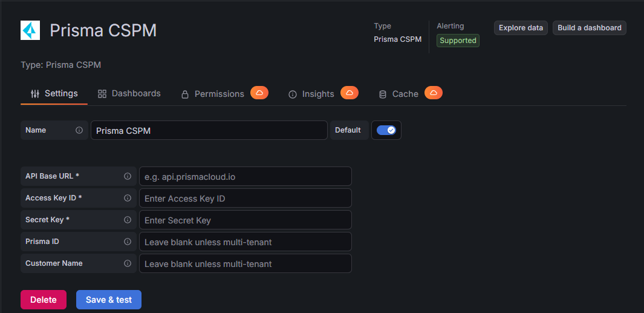Viewport: 644px width, 313px height.
Task: Focus the Prisma ID field
Action: [x=246, y=242]
